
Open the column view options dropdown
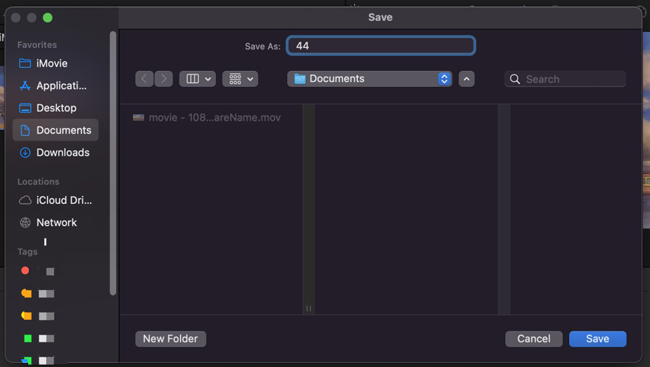[x=197, y=79]
